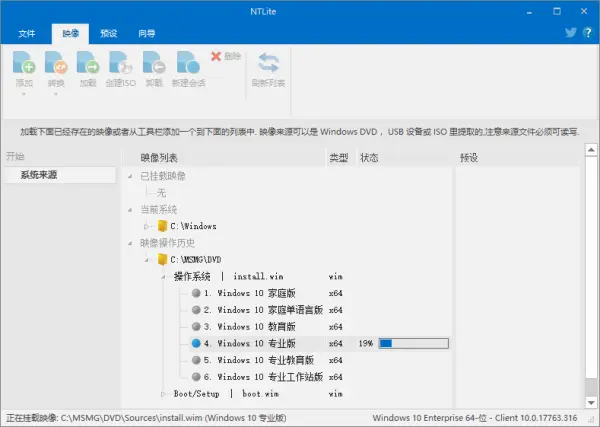Click the 新建会话 toolbar icon
The width and height of the screenshot is (600, 427).
click(188, 63)
